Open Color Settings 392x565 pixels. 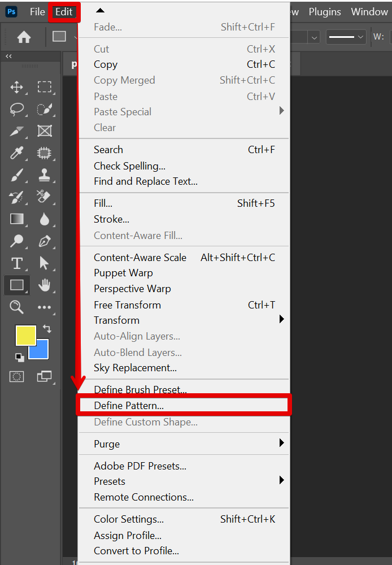pyautogui.click(x=184, y=519)
